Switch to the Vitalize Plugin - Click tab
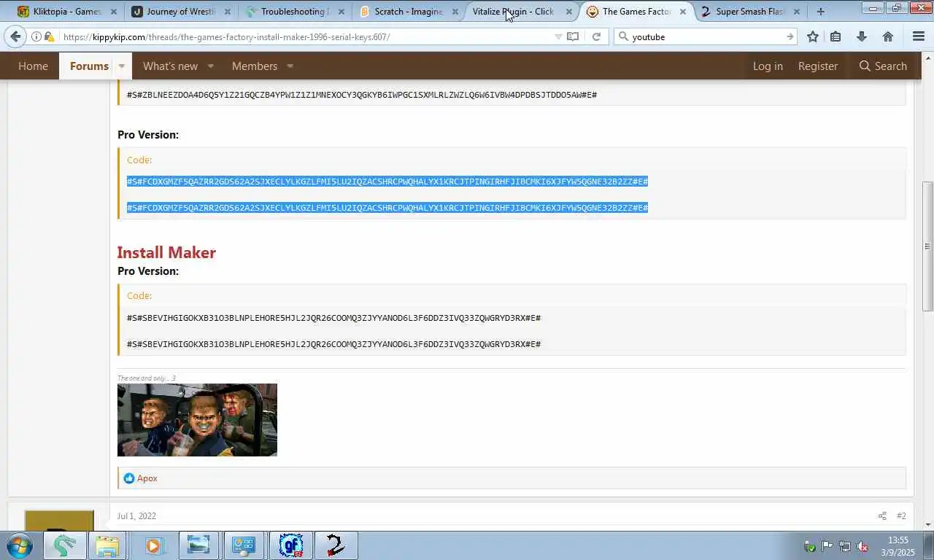 point(513,11)
